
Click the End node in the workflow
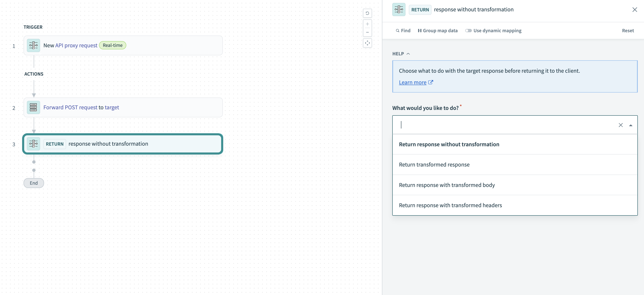coord(33,183)
